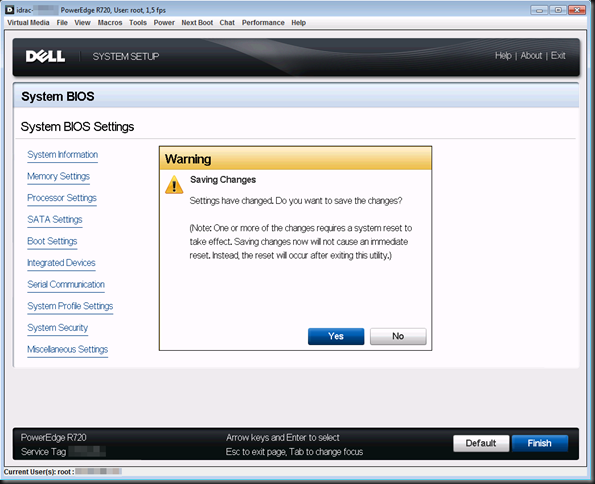The height and width of the screenshot is (484, 595).
Task: Click the iDRAC window title icon
Action: pos(10,10)
